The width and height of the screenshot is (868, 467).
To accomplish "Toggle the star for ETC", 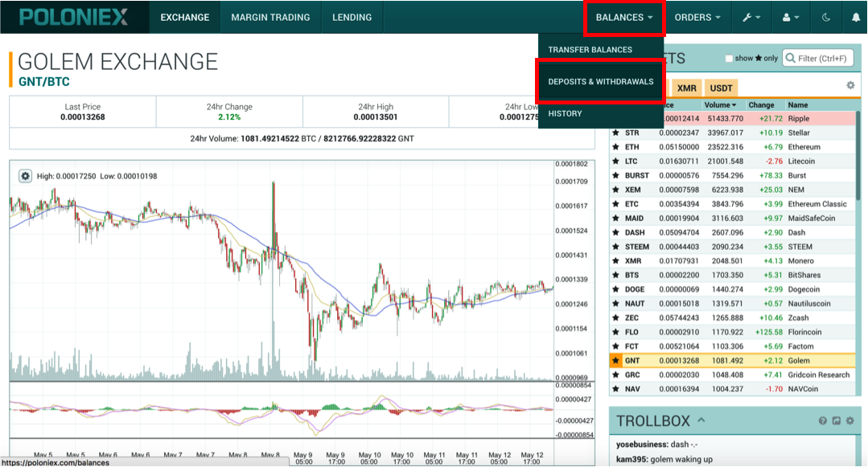I will click(615, 204).
